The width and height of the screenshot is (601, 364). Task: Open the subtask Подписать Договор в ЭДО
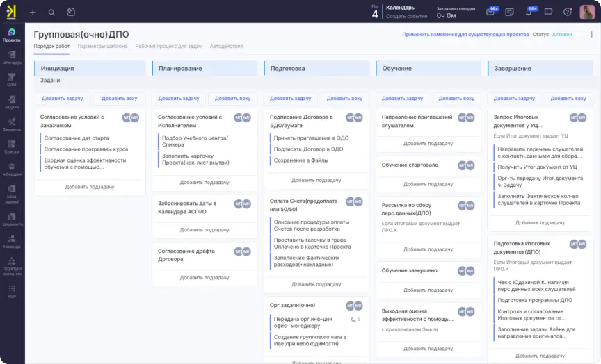pos(308,149)
